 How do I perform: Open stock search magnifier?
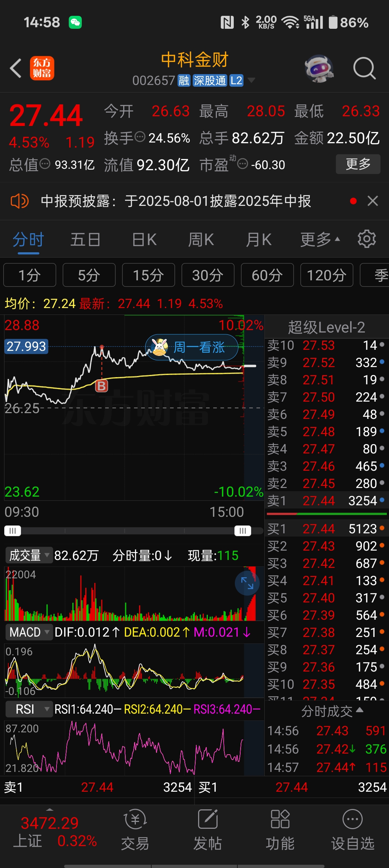coord(365,68)
